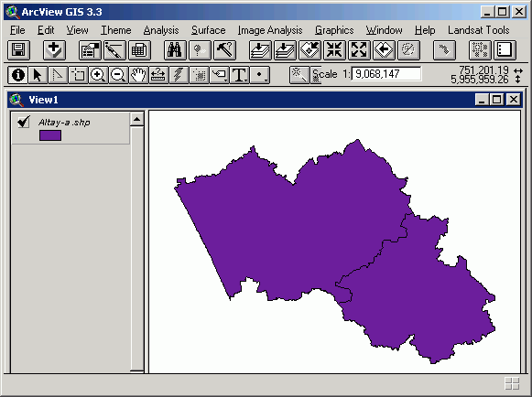Click the Add Theme button
The image size is (532, 397).
click(54, 50)
